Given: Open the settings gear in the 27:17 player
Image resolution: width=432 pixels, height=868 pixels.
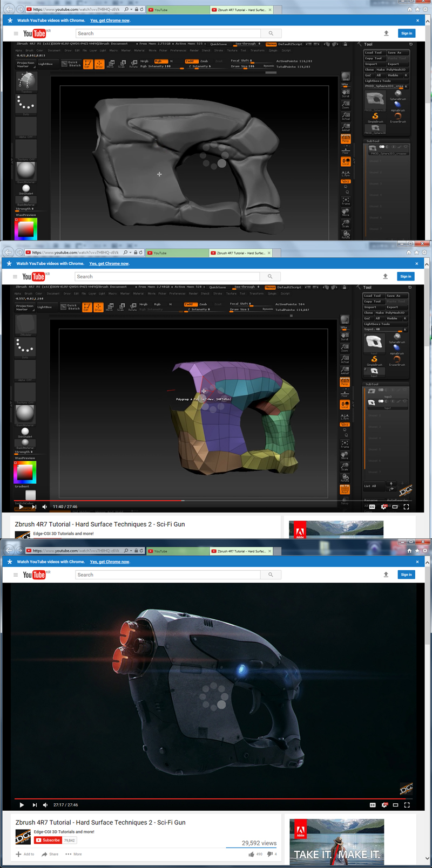Looking at the screenshot, I should [x=384, y=805].
